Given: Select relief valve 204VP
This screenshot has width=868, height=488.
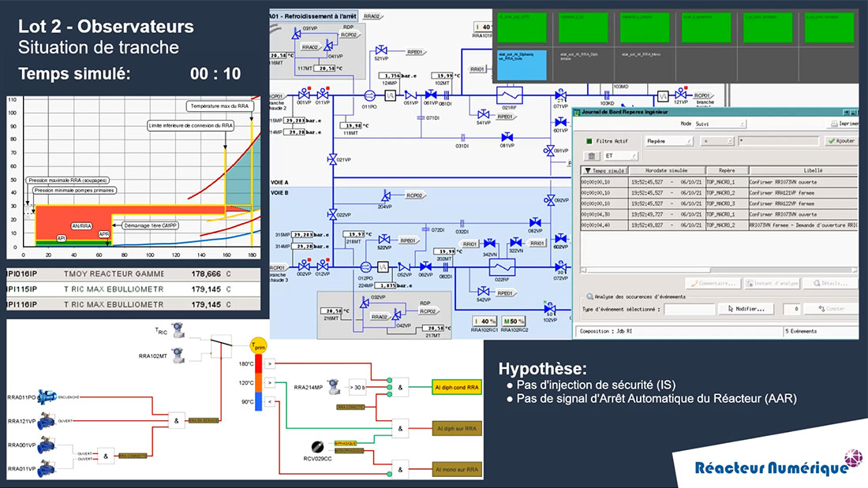Looking at the screenshot, I should 386,196.
